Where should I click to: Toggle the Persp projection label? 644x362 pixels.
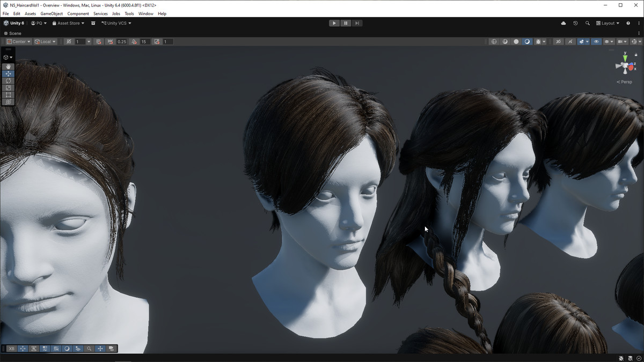coord(625,82)
